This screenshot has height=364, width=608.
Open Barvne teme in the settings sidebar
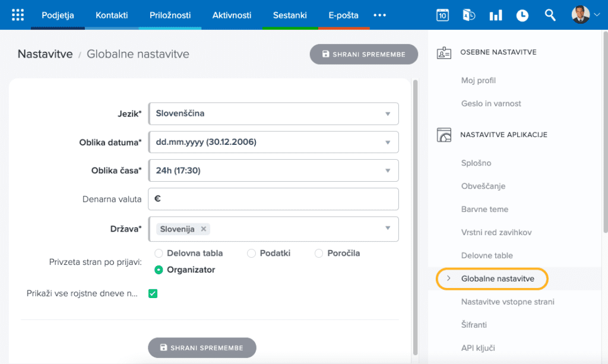tap(484, 209)
